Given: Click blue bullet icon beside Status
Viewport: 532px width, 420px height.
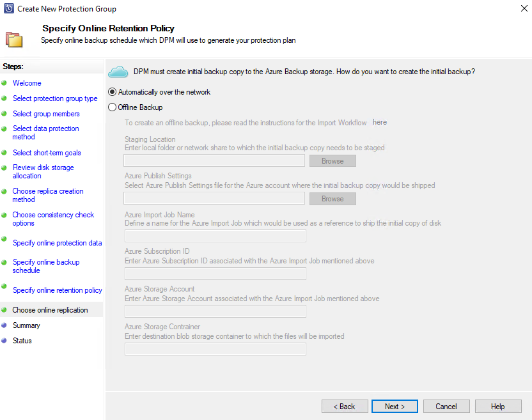Looking at the screenshot, I should point(4,340).
